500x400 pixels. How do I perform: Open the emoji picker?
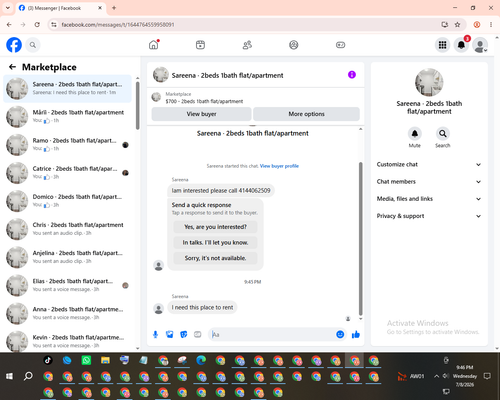(x=340, y=334)
